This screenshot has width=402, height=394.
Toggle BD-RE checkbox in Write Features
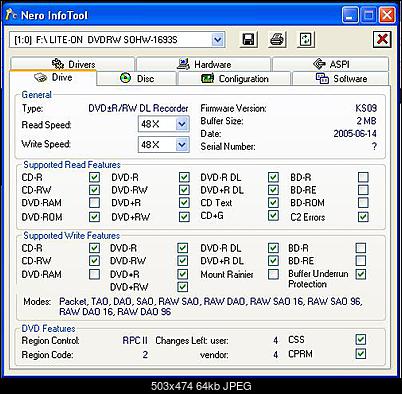[361, 260]
